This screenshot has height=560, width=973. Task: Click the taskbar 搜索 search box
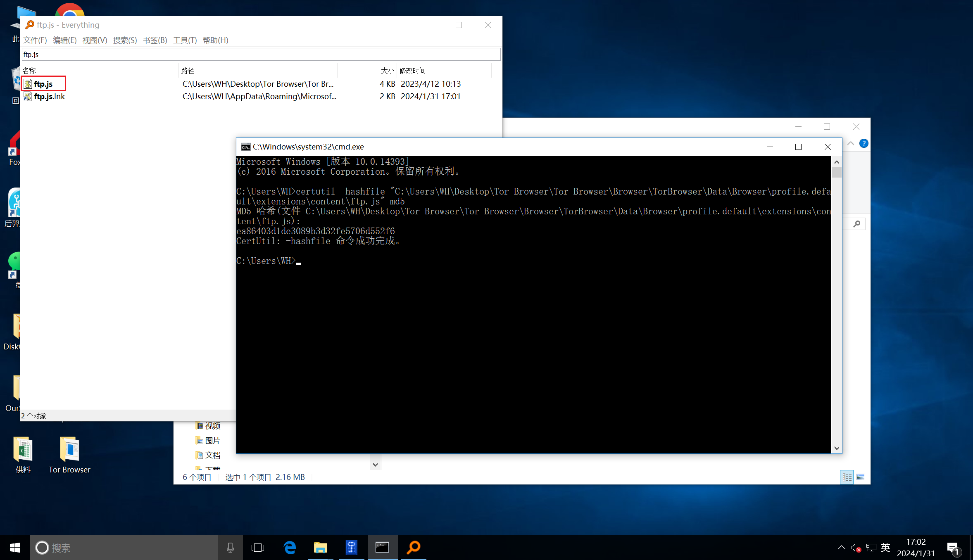point(124,548)
